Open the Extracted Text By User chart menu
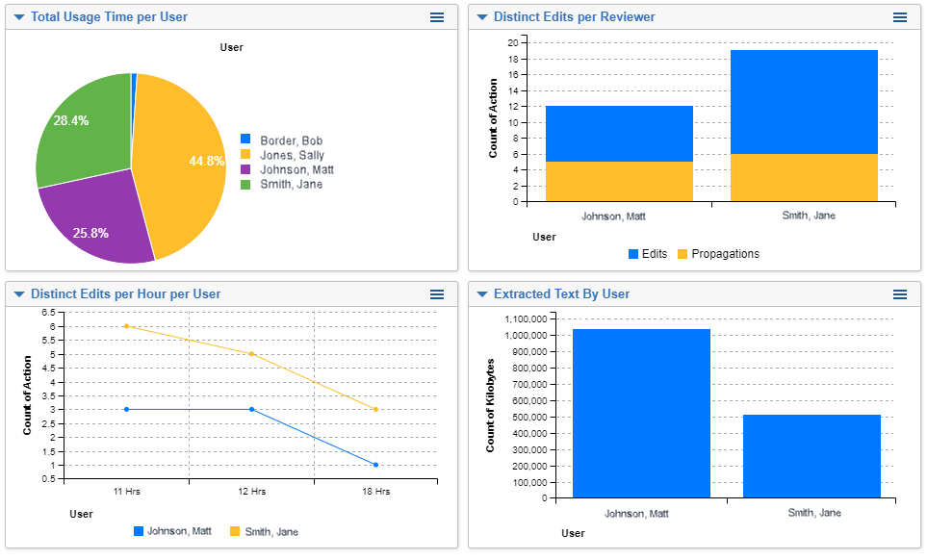The image size is (927, 560). (899, 294)
